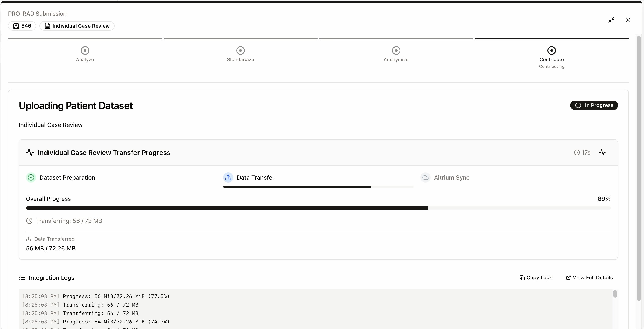The height and width of the screenshot is (329, 644).
Task: Click the Contributing status subtitle
Action: pos(552,67)
